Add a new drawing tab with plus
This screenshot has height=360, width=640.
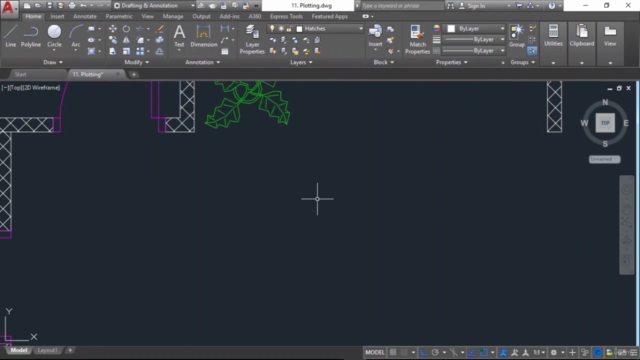coord(133,74)
